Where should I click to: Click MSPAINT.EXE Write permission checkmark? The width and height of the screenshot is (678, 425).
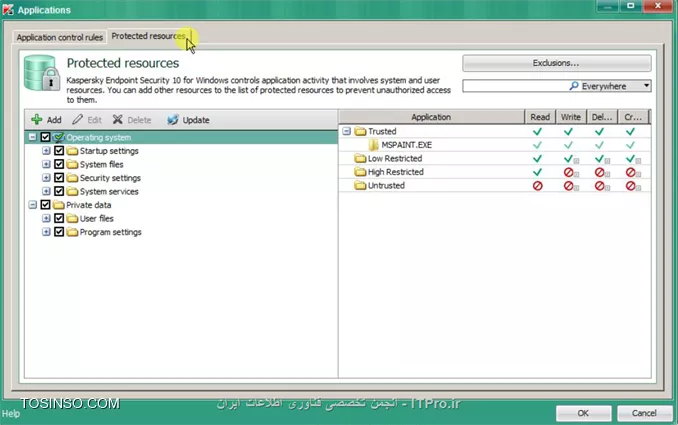[569, 145]
